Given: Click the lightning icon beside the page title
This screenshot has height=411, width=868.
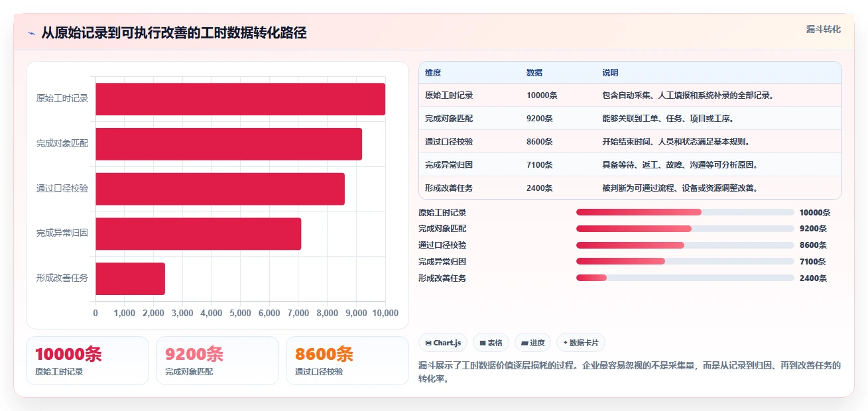Looking at the screenshot, I should coord(32,33).
